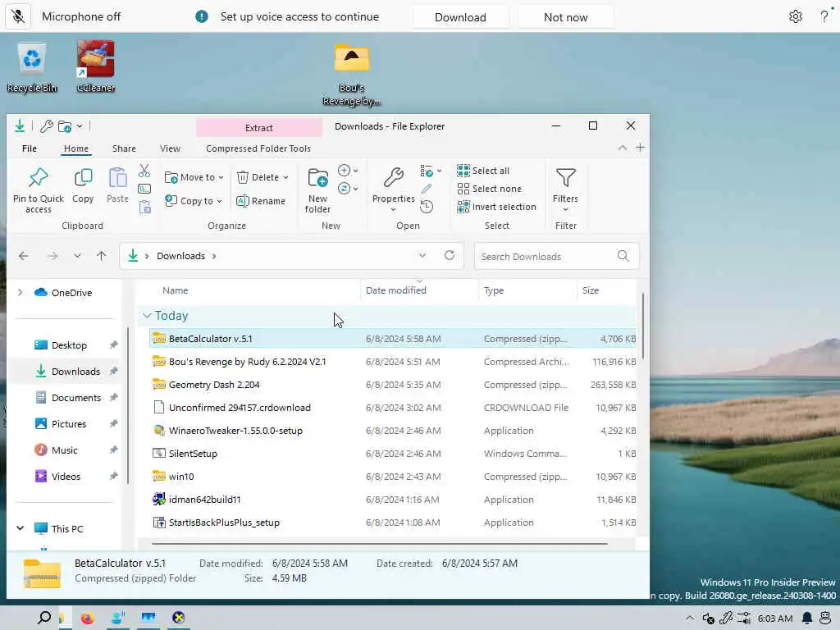Open address bar history dropdown
The image size is (840, 630).
(x=422, y=256)
